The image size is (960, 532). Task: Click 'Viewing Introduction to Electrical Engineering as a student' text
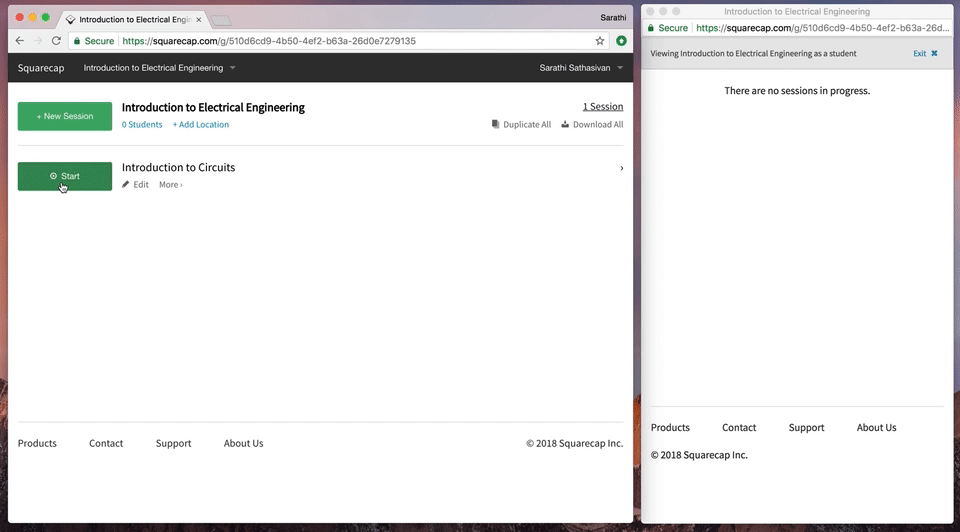point(753,54)
